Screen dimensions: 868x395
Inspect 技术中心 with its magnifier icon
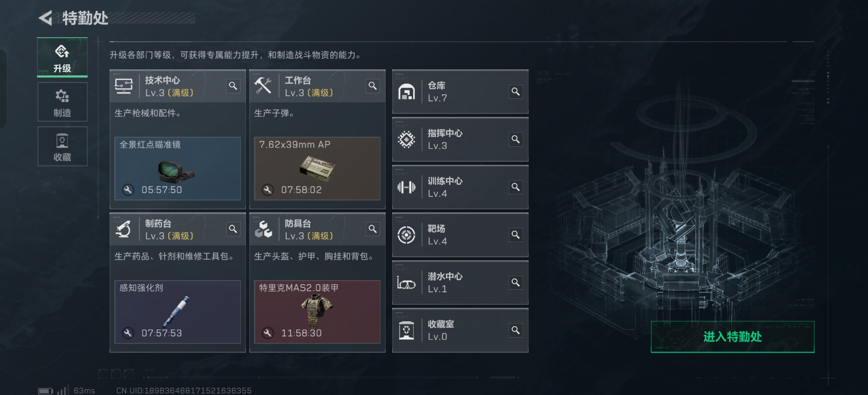pyautogui.click(x=233, y=86)
